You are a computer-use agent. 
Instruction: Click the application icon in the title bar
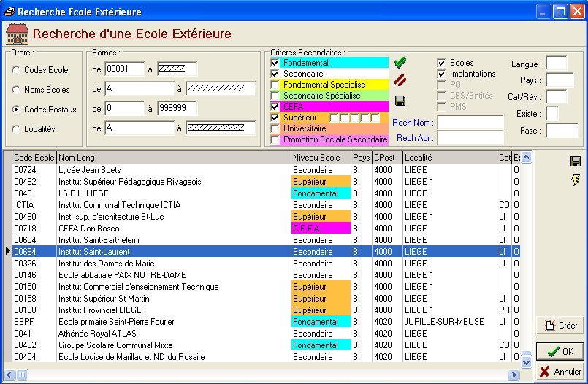click(x=9, y=12)
